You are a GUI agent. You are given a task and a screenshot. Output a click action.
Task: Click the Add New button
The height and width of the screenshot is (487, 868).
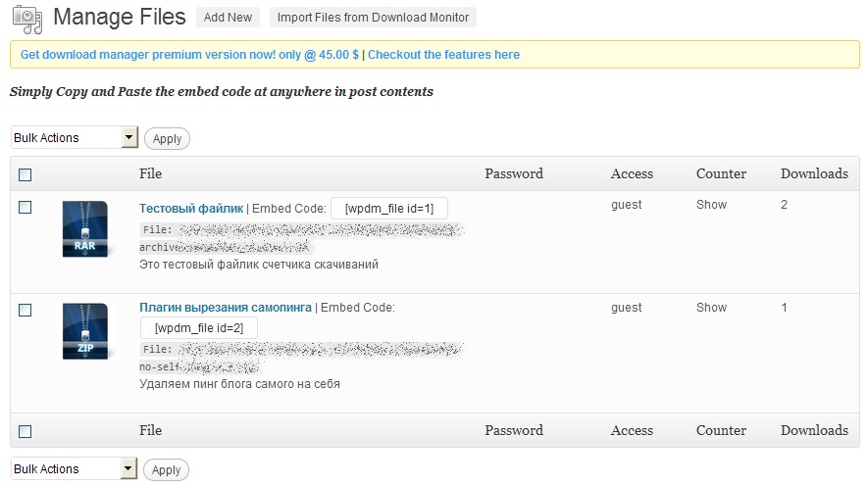click(x=228, y=17)
